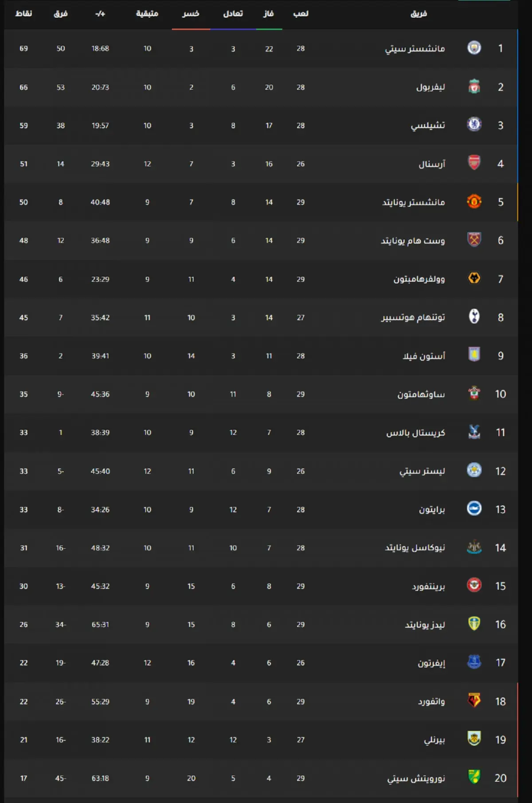Image resolution: width=532 pixels, height=803 pixels.
Task: Open the Wolverhampton wolf logo
Action: [x=474, y=278]
